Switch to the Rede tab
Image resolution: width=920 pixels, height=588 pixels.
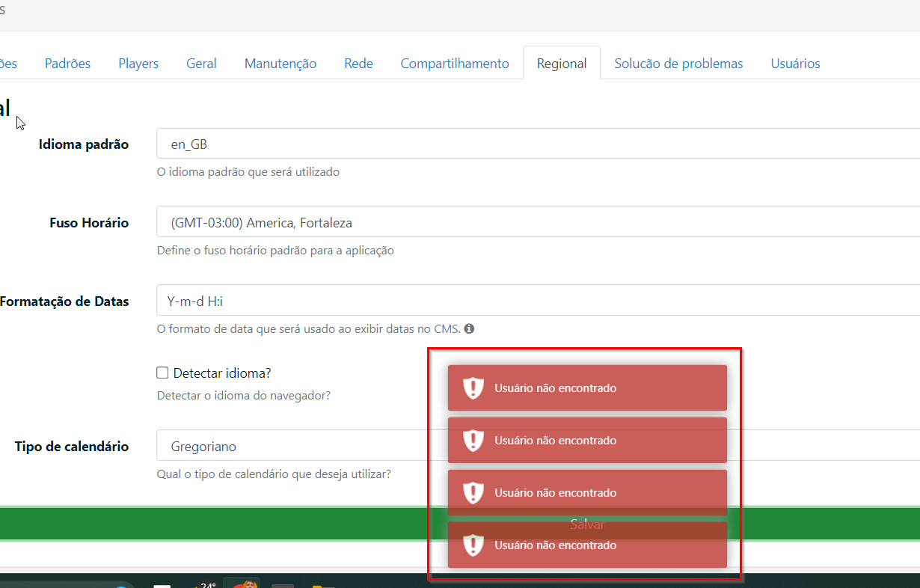pyautogui.click(x=358, y=64)
